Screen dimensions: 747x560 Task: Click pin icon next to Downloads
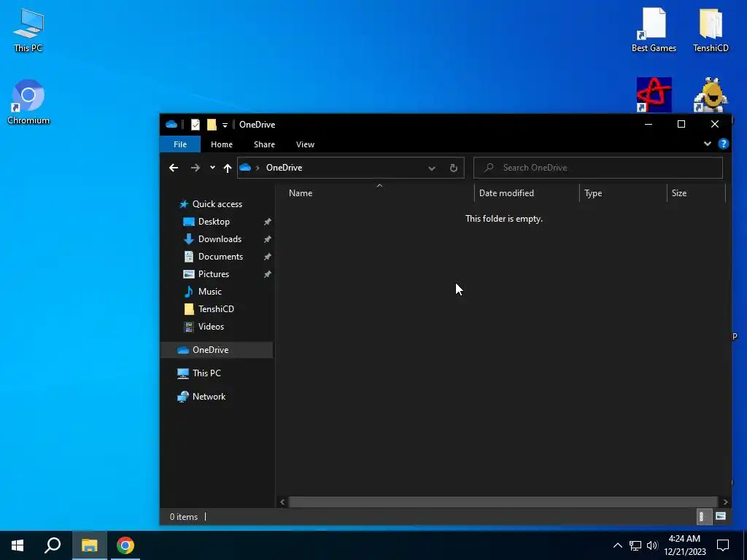click(267, 239)
